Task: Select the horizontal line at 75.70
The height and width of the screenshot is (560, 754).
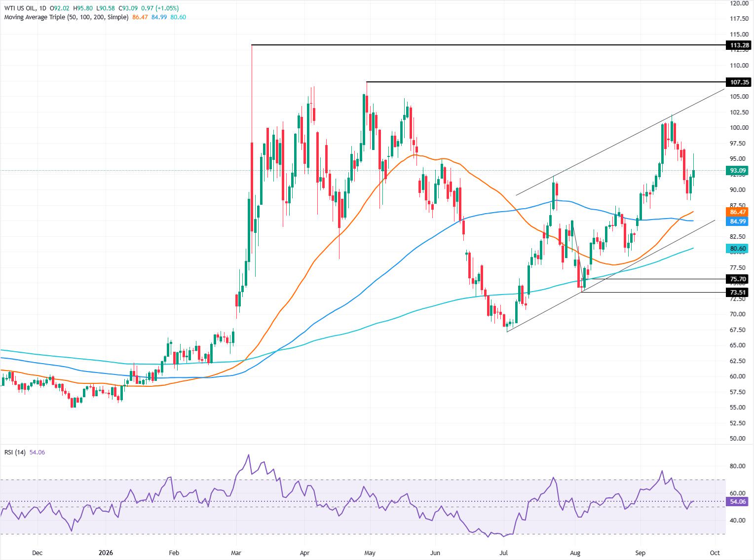Action: pyautogui.click(x=654, y=279)
